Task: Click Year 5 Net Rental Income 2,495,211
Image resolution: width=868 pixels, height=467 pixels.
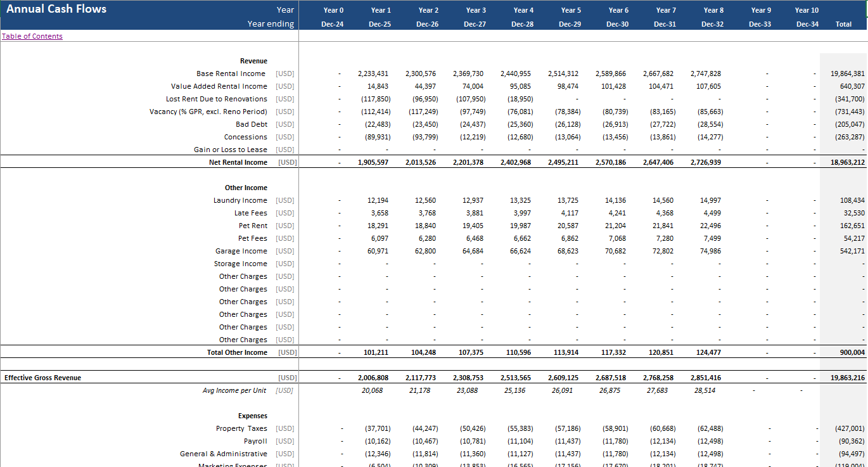Action: [563, 162]
